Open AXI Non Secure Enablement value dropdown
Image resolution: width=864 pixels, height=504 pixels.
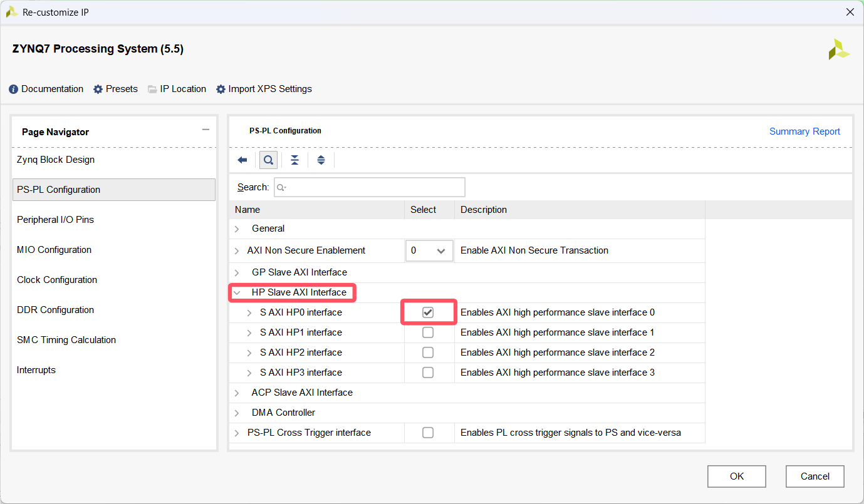(x=429, y=250)
